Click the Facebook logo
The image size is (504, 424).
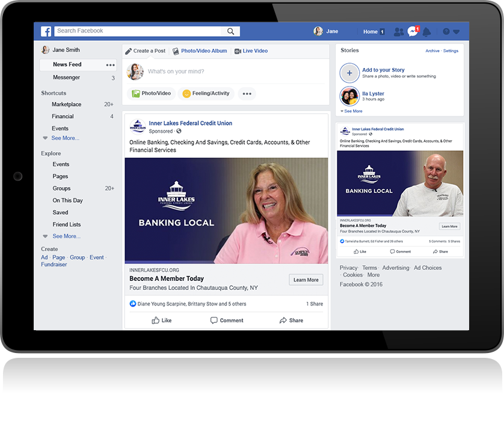[46, 31]
